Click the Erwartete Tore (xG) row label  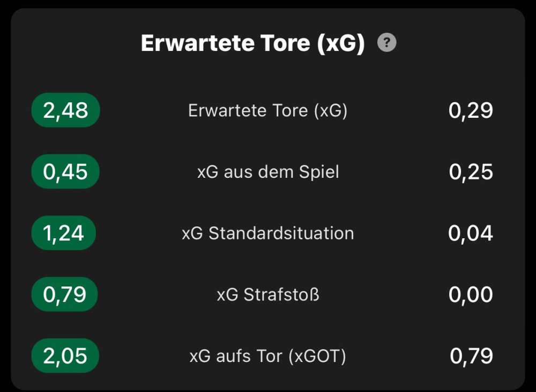(267, 111)
